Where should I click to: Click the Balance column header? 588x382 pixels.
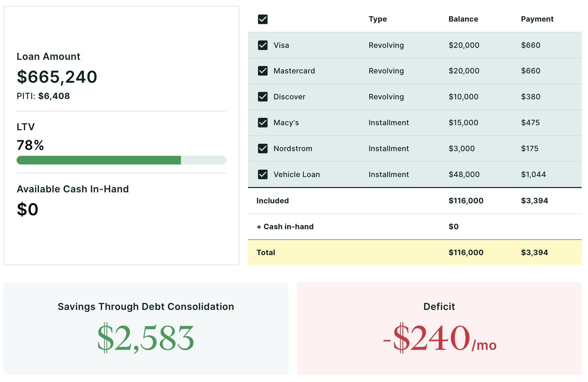[x=463, y=19]
